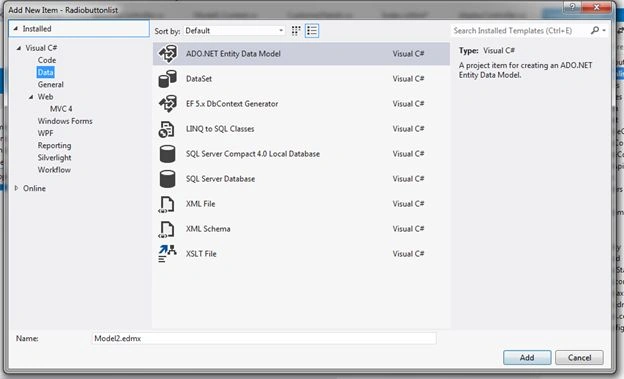624x379 pixels.
Task: Select the General category
Action: [51, 84]
